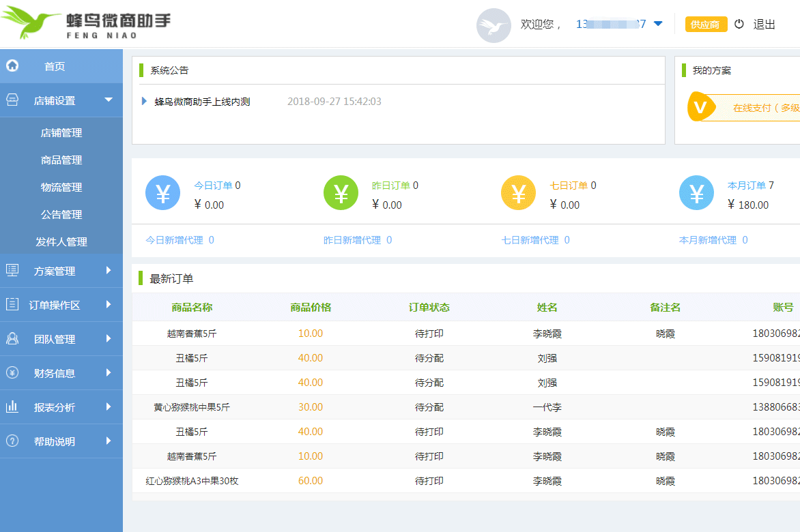Click 本月新增代理 link
The image size is (800, 532).
[x=713, y=240]
